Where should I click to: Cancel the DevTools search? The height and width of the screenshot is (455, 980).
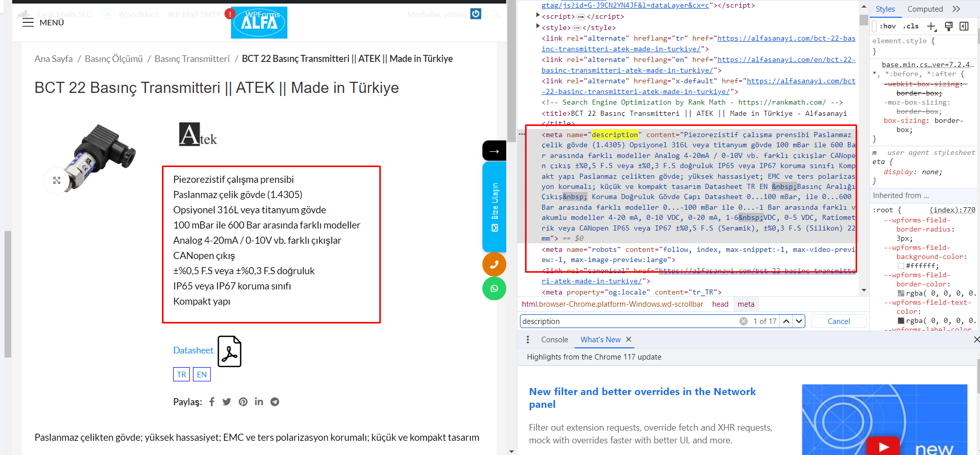pos(839,321)
